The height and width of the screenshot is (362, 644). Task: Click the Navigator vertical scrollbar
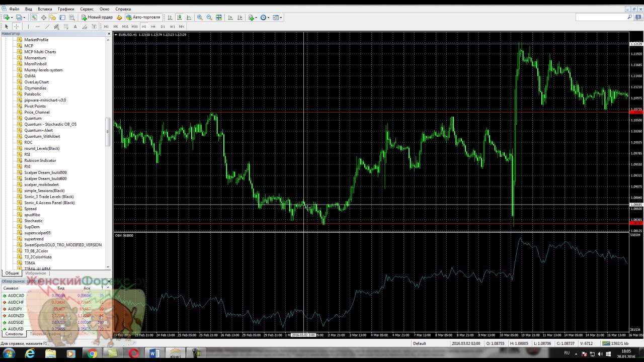[108, 132]
